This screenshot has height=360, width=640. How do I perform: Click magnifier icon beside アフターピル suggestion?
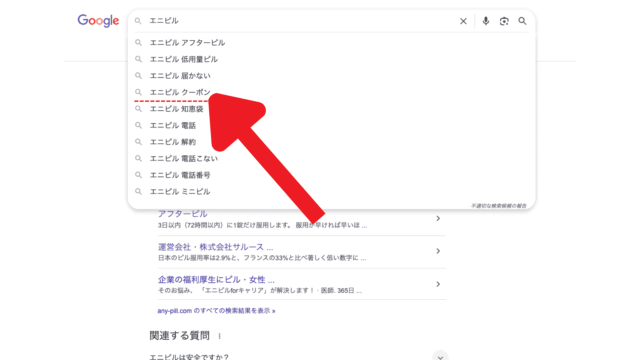point(138,42)
